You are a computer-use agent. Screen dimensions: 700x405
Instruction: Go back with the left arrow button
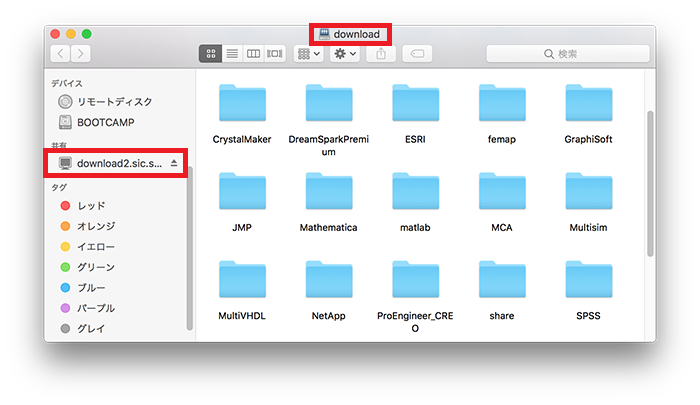click(60, 54)
